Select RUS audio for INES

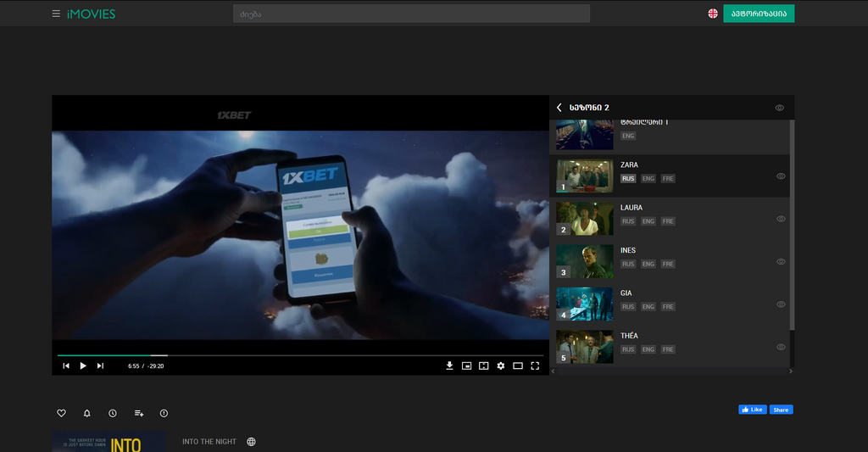tap(628, 264)
